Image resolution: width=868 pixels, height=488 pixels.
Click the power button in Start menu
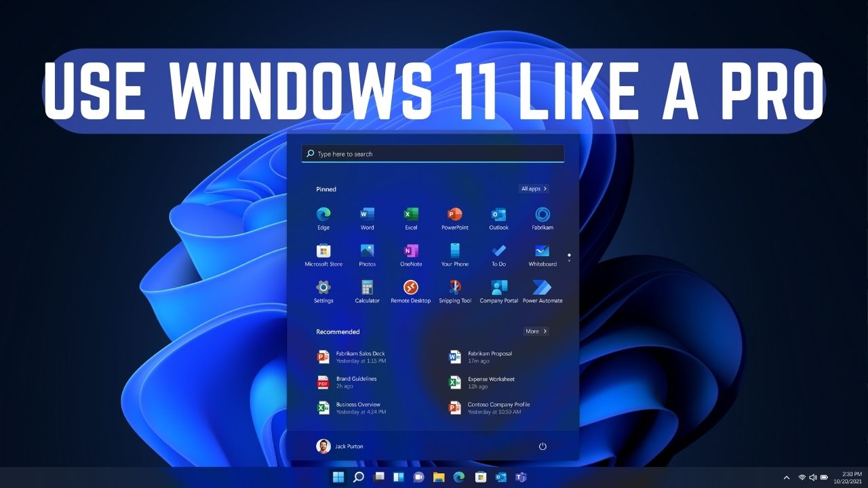coord(542,446)
